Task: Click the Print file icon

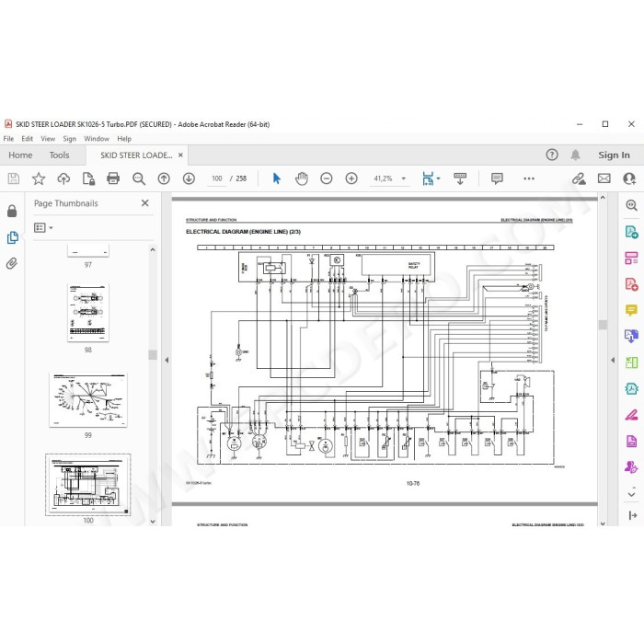Action: pyautogui.click(x=113, y=178)
